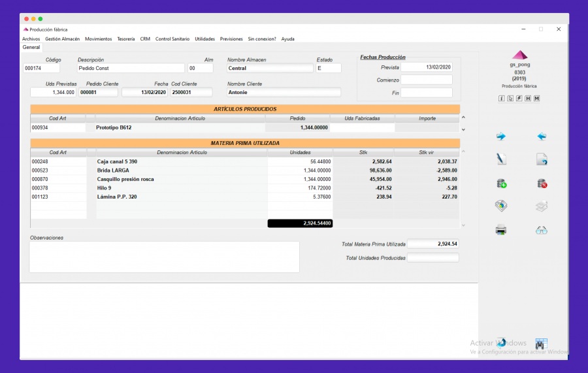
Task: Click the Estado field showing E
Action: pos(329,68)
